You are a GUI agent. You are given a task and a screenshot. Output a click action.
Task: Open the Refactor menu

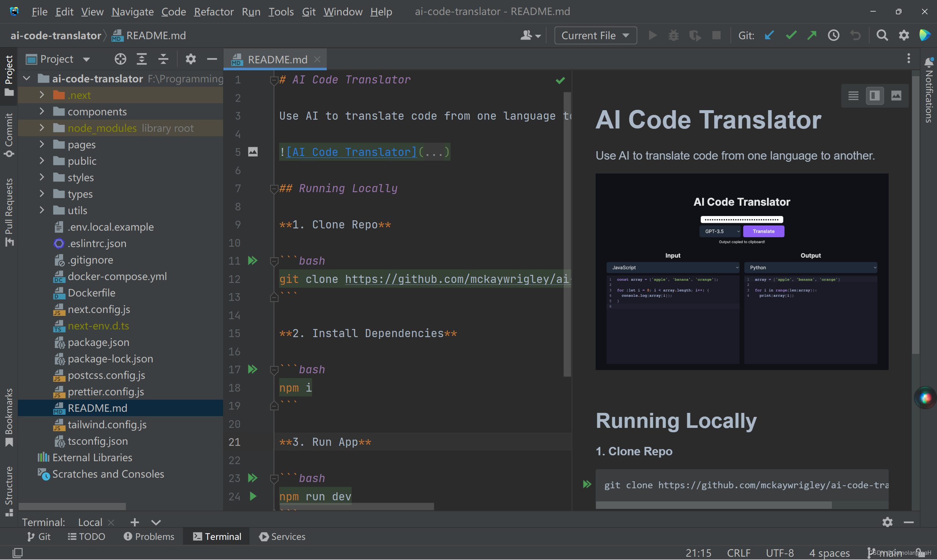click(214, 12)
